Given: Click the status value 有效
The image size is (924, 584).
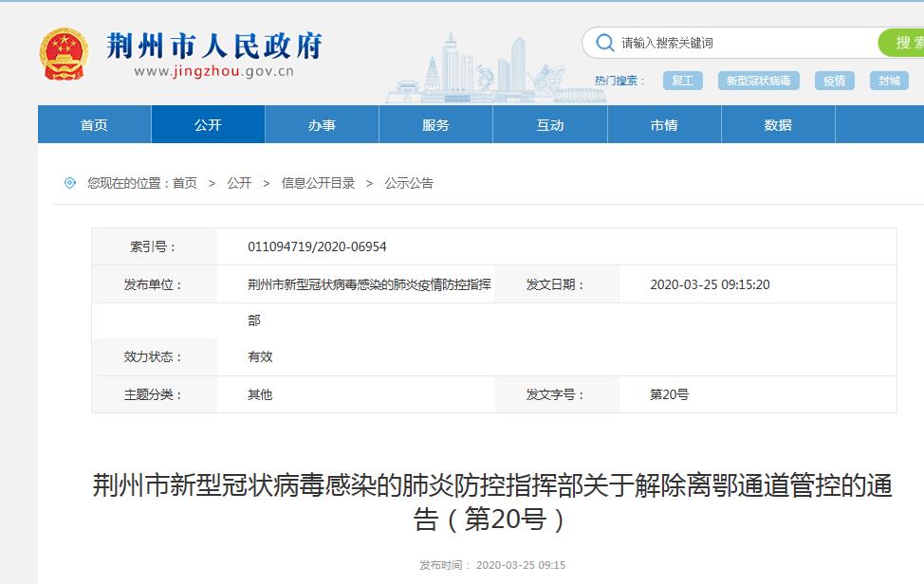Looking at the screenshot, I should click(x=260, y=356).
